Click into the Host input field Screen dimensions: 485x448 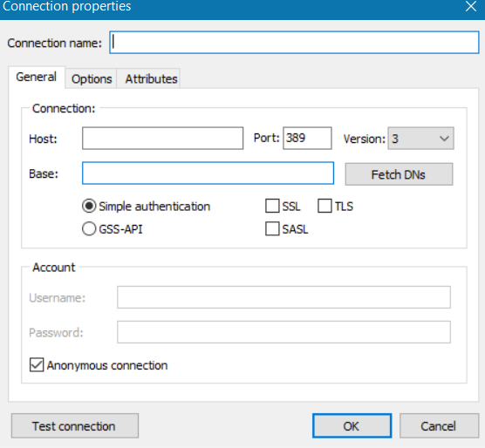(163, 139)
